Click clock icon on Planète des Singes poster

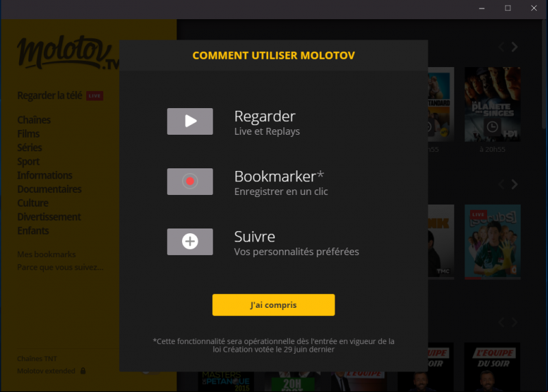(493, 127)
